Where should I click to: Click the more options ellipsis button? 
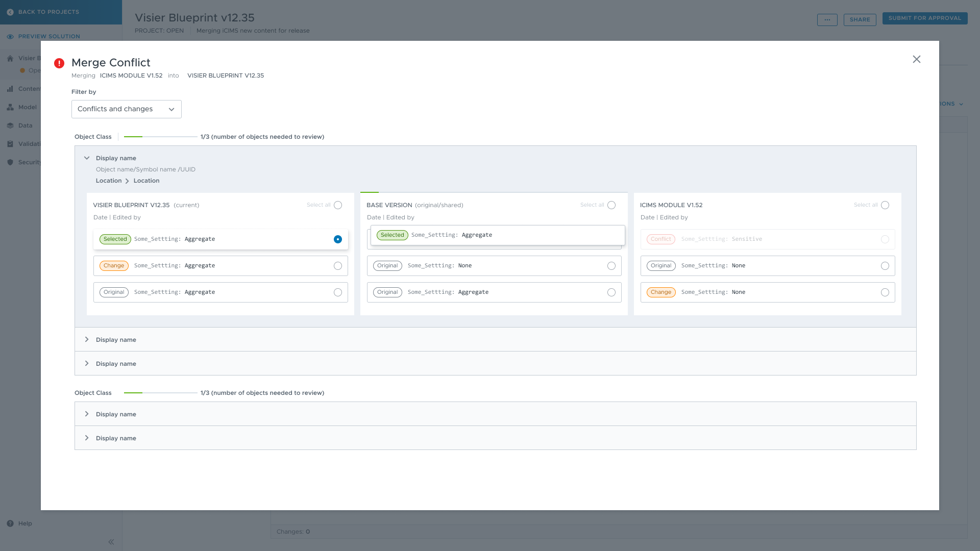point(827,20)
